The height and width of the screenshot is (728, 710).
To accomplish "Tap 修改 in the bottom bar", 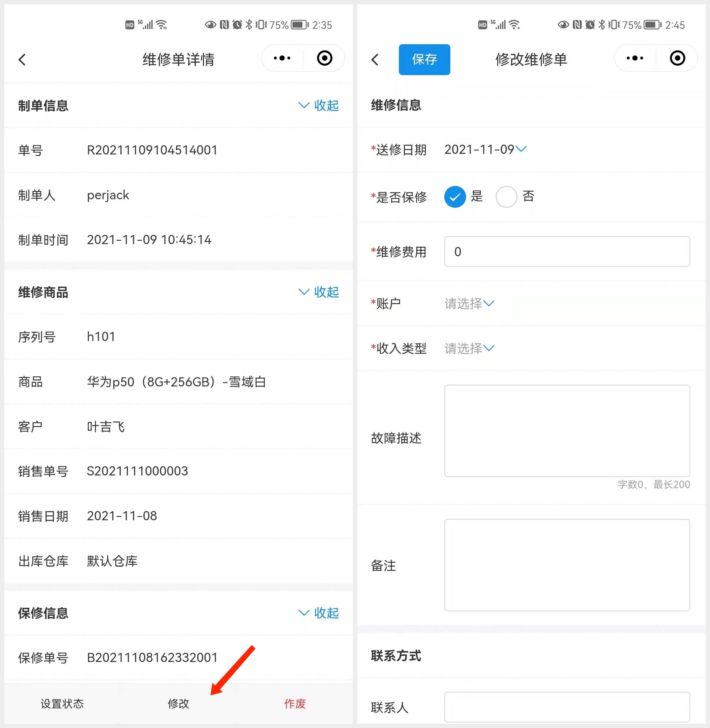I will (x=179, y=704).
